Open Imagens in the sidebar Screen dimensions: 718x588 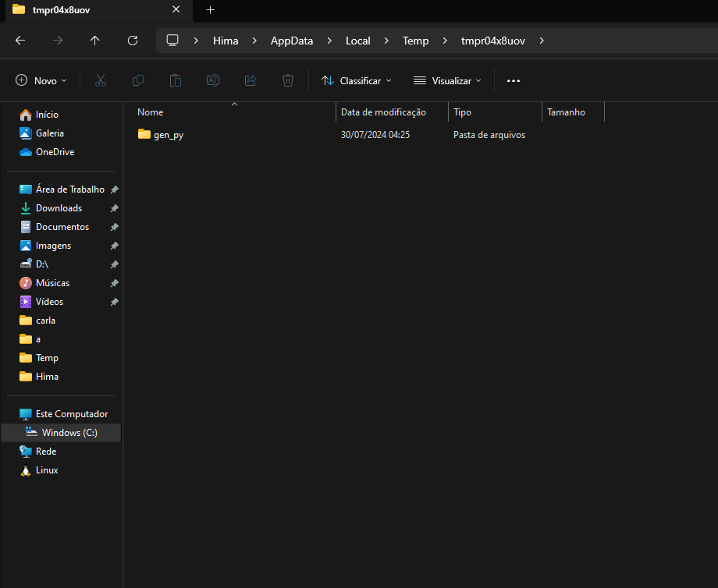[x=45, y=246]
